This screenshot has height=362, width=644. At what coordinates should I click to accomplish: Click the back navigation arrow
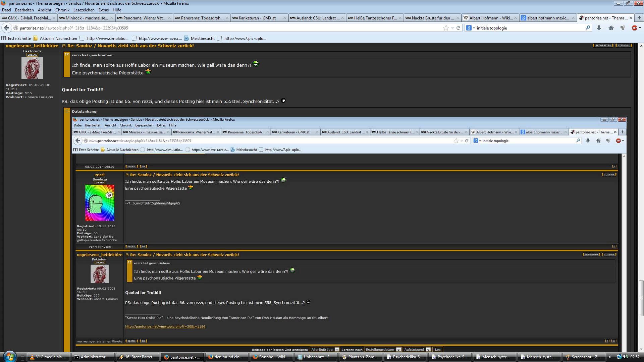point(6,28)
